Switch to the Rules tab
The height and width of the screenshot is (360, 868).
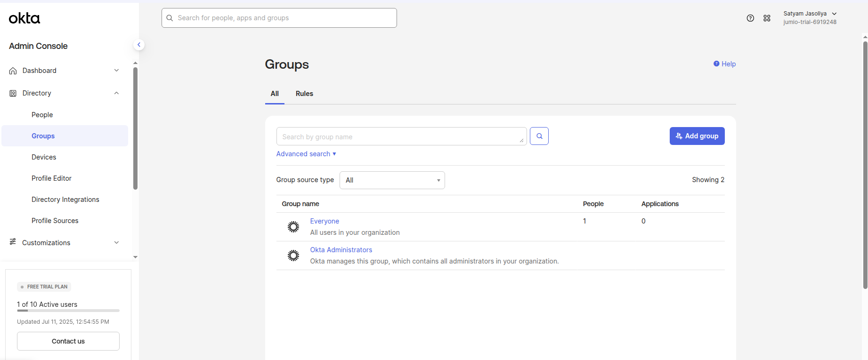click(x=304, y=94)
